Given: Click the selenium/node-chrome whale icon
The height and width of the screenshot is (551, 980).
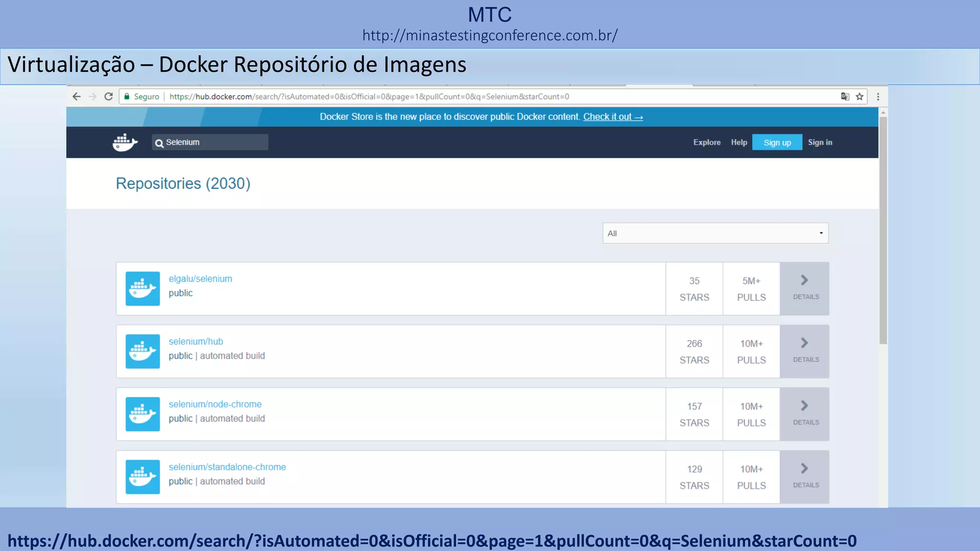Looking at the screenshot, I should tap(143, 414).
